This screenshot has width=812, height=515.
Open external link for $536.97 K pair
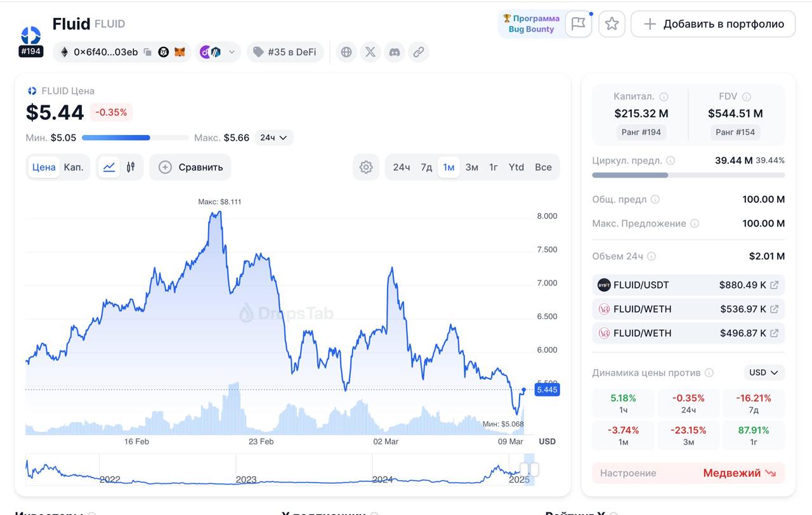[774, 309]
